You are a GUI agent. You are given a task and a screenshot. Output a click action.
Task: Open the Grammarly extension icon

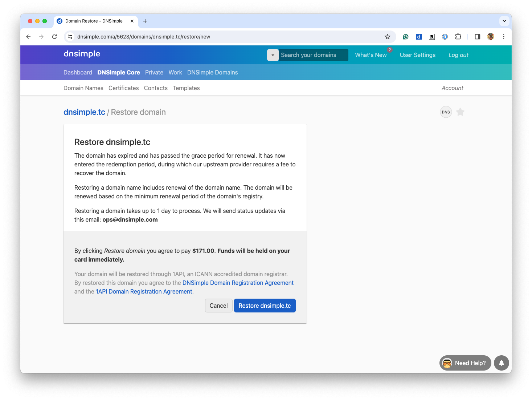tap(406, 37)
